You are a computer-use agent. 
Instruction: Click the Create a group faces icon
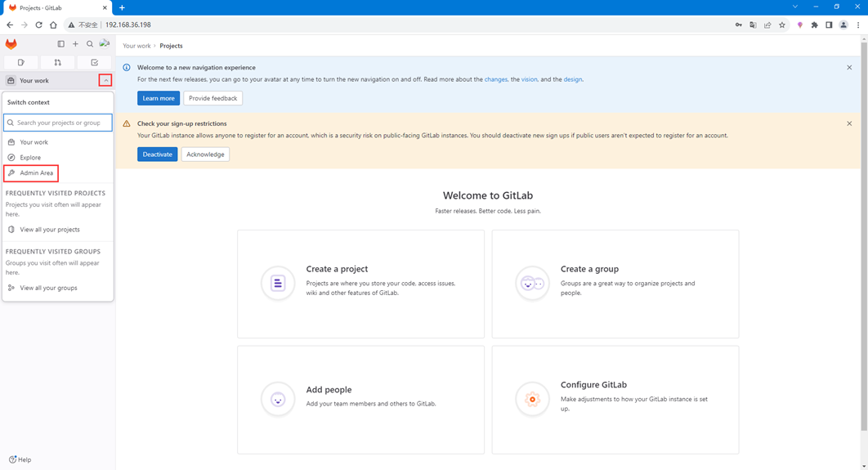coord(532,284)
